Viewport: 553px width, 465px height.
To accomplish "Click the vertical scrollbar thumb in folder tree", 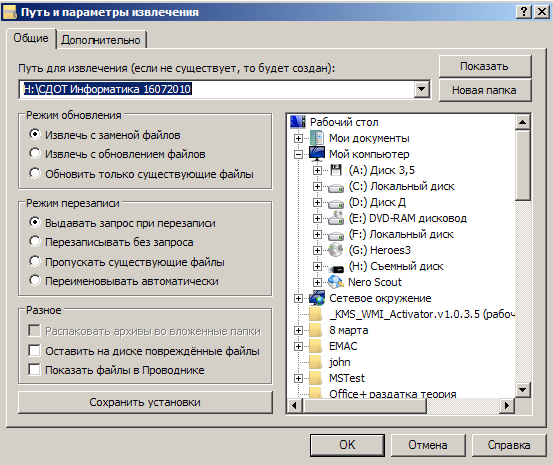I will tap(522, 165).
